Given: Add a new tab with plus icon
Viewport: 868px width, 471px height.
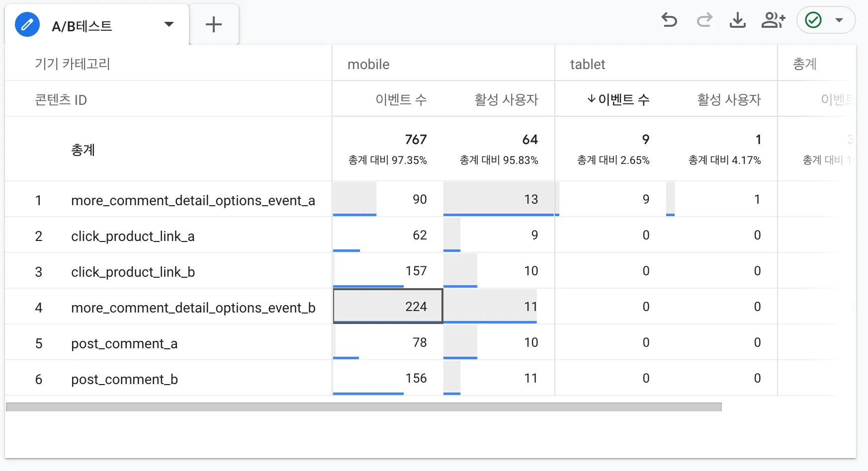Looking at the screenshot, I should (x=214, y=24).
